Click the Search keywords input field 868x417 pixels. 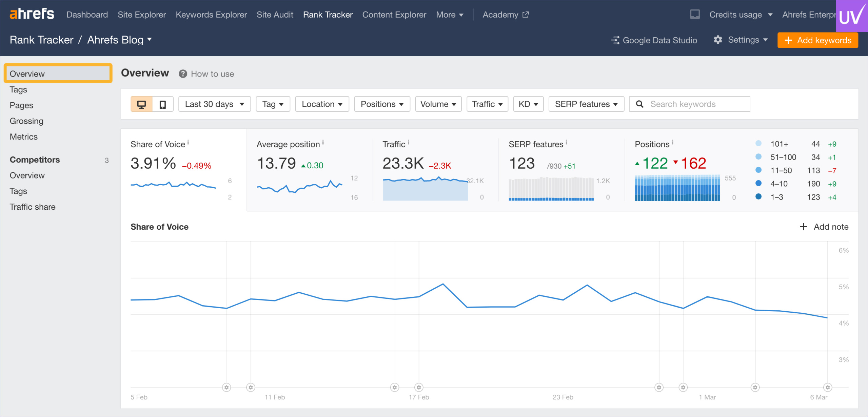click(x=690, y=104)
